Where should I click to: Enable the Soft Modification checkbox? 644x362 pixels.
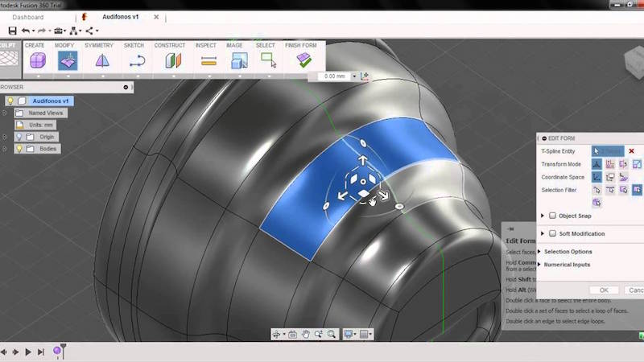click(x=552, y=233)
